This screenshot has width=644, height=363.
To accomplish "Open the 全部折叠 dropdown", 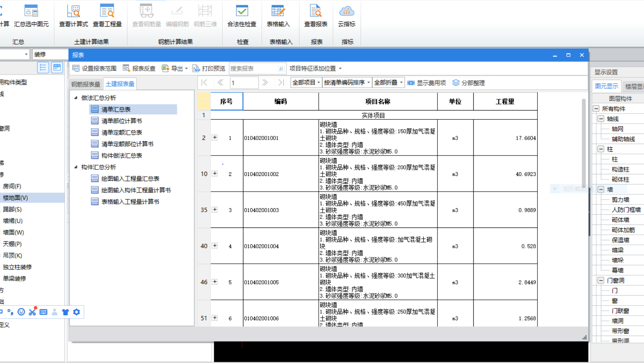I will click(x=388, y=83).
